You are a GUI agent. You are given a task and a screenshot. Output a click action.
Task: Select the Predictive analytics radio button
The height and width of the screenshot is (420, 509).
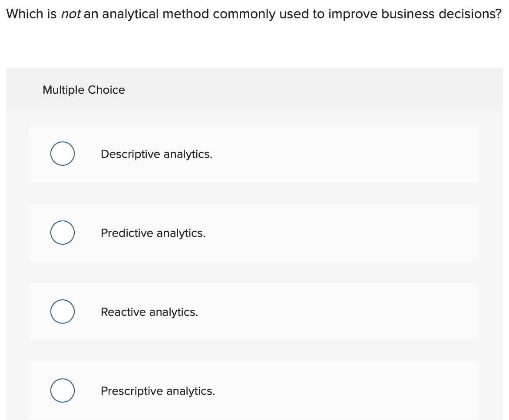(x=62, y=232)
